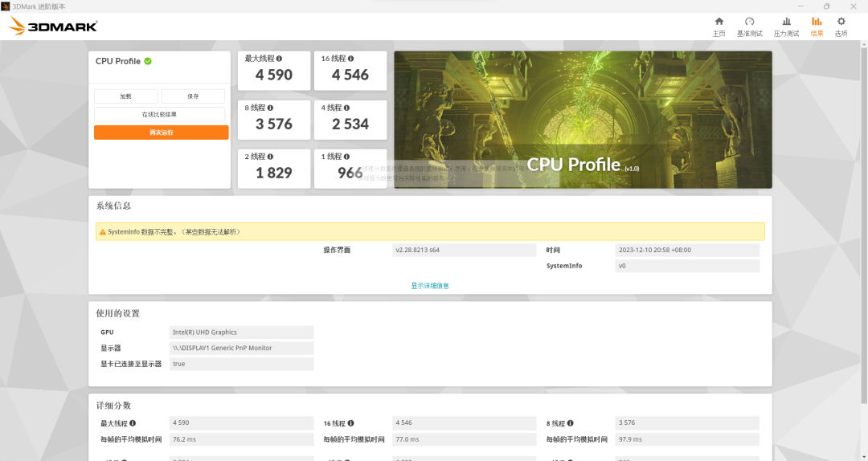Click info icon next to 4 线程 score card
The height and width of the screenshot is (461, 868).
tap(346, 108)
